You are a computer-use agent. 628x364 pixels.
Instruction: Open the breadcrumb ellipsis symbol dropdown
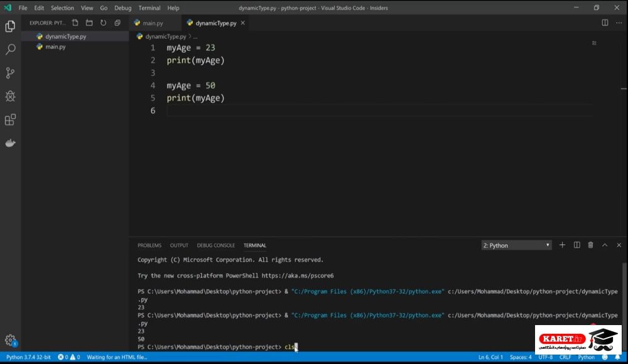point(195,36)
